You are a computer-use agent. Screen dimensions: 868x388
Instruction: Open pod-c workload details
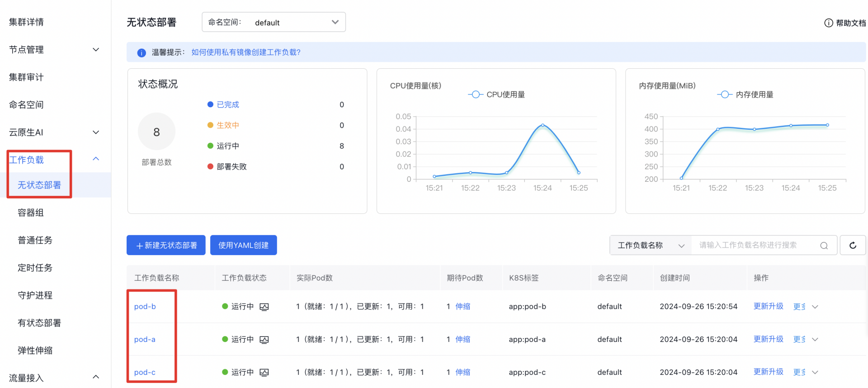[145, 372]
